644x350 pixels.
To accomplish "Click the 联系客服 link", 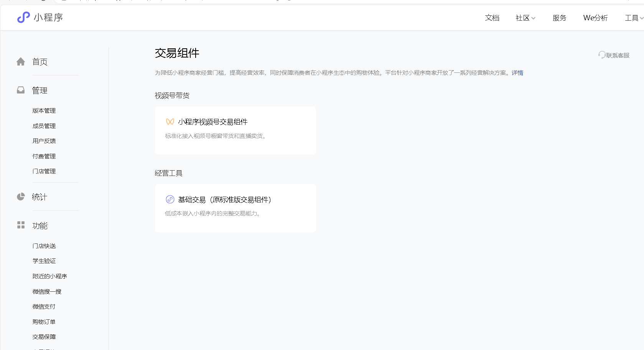I will [x=618, y=55].
